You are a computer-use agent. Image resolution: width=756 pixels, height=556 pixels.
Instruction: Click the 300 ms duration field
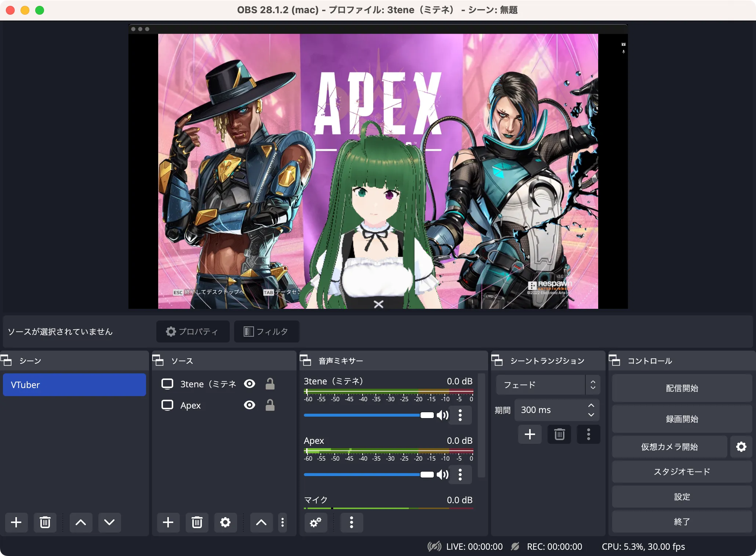557,410
